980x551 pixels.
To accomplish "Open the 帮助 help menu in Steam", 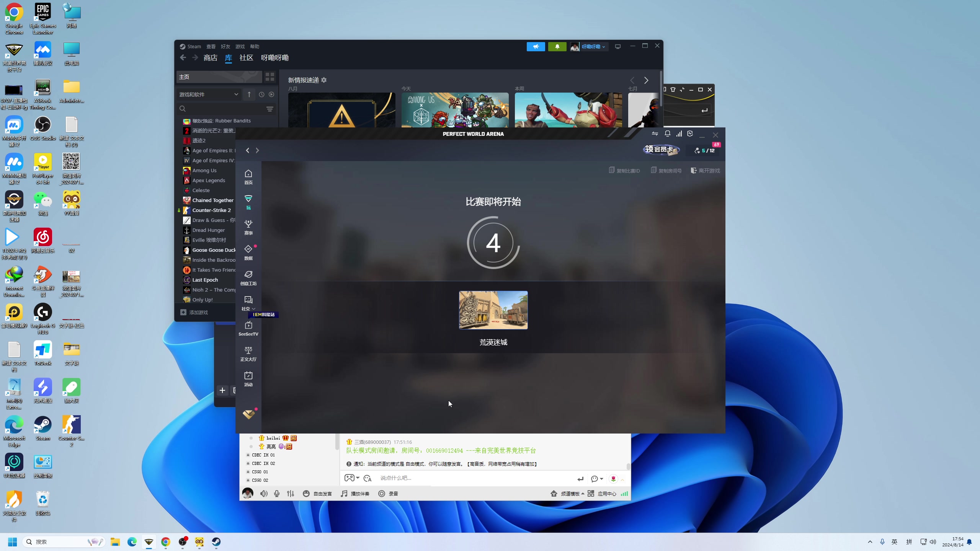I will pyautogui.click(x=255, y=46).
